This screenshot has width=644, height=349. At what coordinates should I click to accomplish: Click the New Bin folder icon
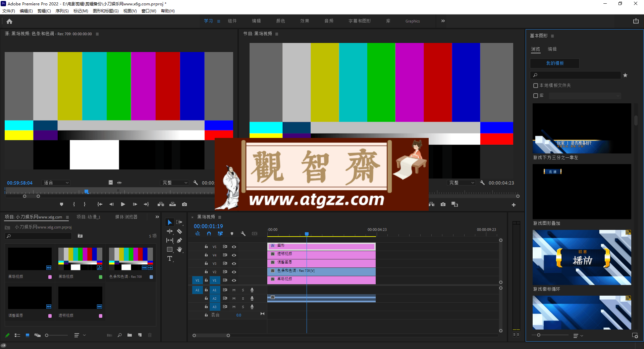point(129,335)
